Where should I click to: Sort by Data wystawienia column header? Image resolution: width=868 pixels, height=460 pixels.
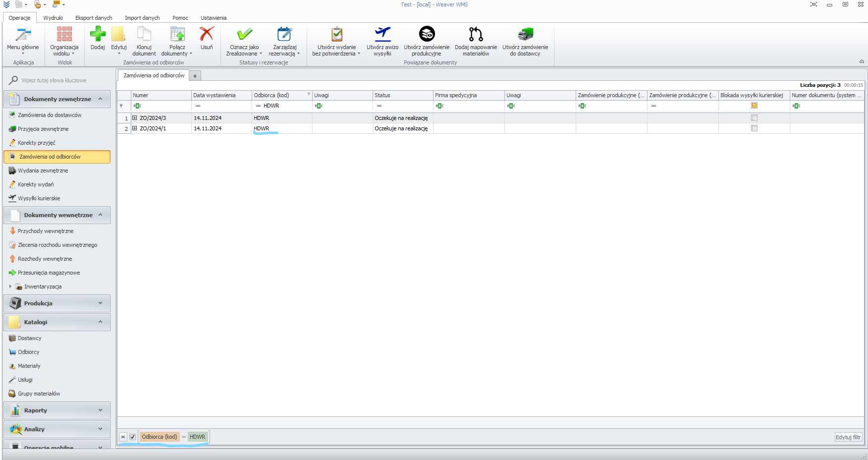[x=221, y=95]
